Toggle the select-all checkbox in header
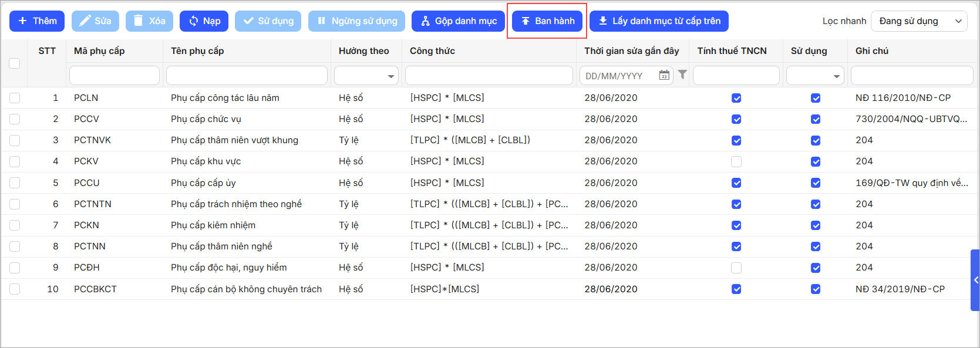 point(15,63)
